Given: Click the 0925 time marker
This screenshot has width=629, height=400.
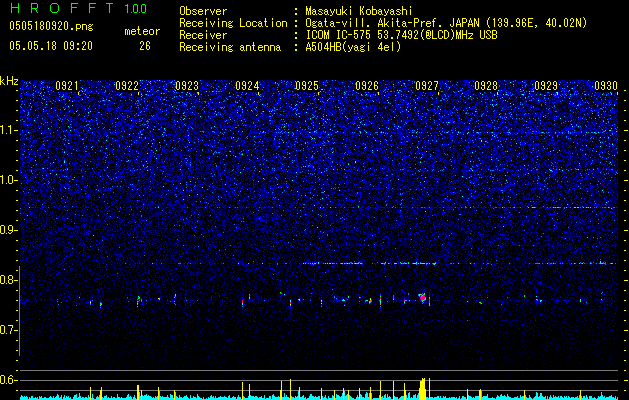Looking at the screenshot, I should pos(306,86).
